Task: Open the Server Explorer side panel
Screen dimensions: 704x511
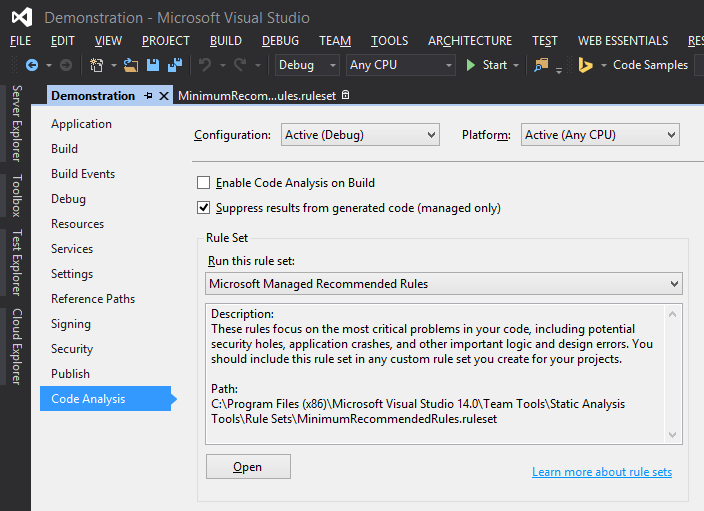Action: coord(16,123)
